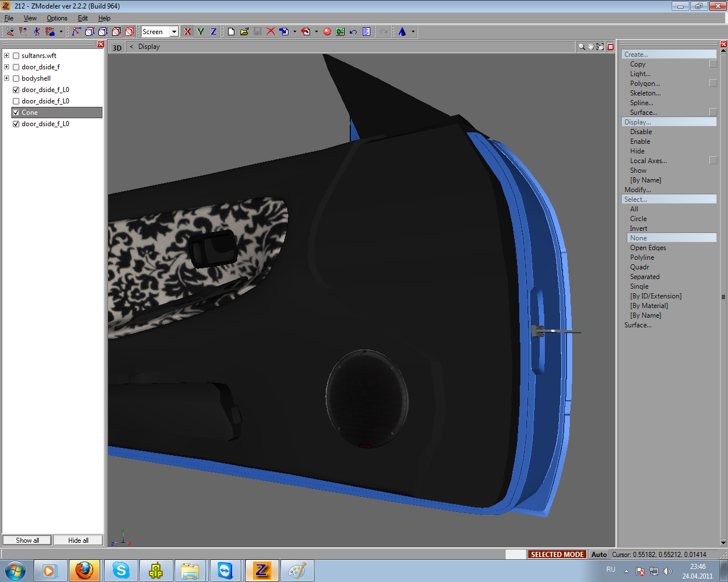Click the Windows Start button
The width and height of the screenshot is (728, 582).
click(x=15, y=571)
